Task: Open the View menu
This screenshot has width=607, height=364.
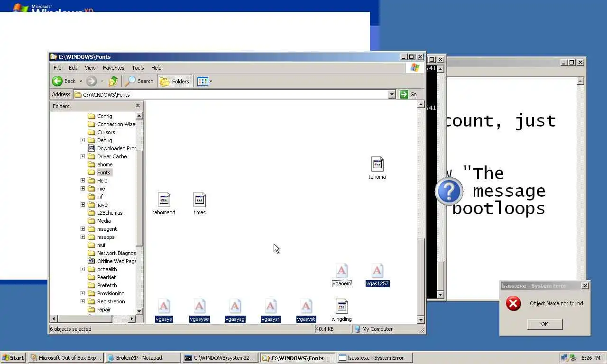Action: coord(90,68)
